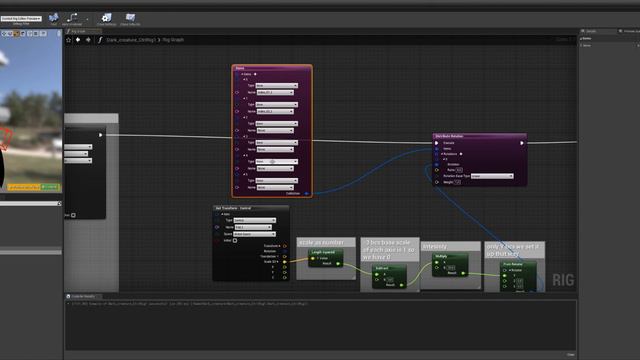Open Type dropdown for Items index 0
Image resolution: width=640 pixels, height=360 pixels.
click(277, 86)
